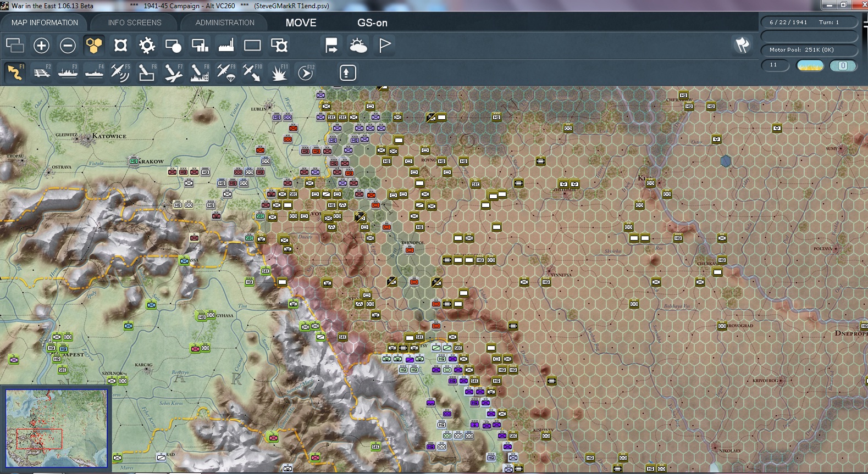Viewport: 868px width, 474px height.
Task: Zoom in the map with plus icon
Action: (41, 45)
